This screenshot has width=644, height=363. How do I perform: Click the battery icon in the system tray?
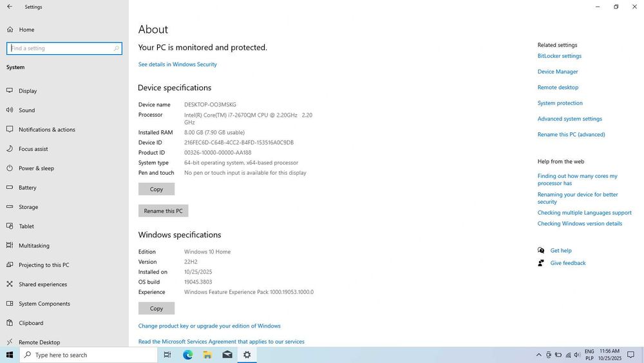coord(558,355)
